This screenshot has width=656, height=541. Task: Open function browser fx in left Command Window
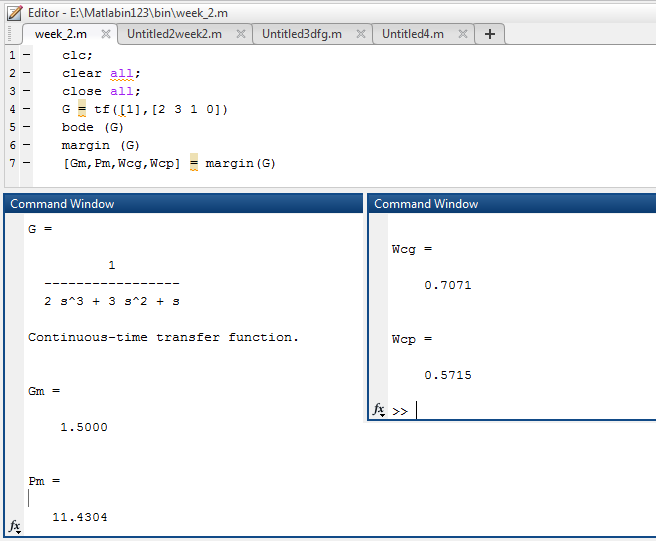point(14,526)
